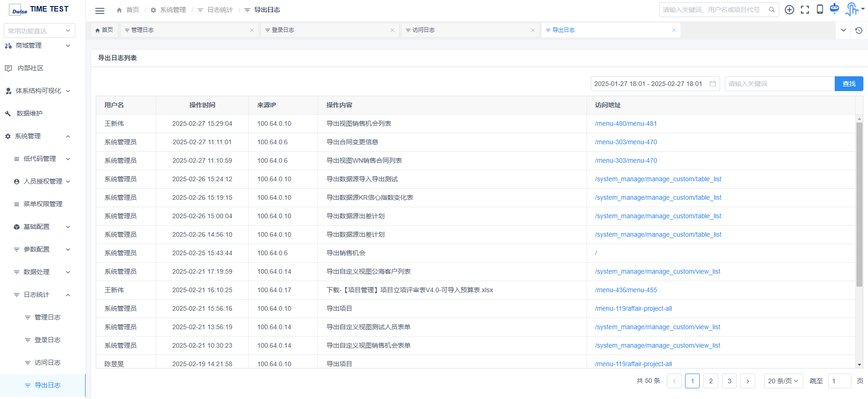Close the 导出日志 tab
This screenshot has width=868, height=399.
click(674, 30)
